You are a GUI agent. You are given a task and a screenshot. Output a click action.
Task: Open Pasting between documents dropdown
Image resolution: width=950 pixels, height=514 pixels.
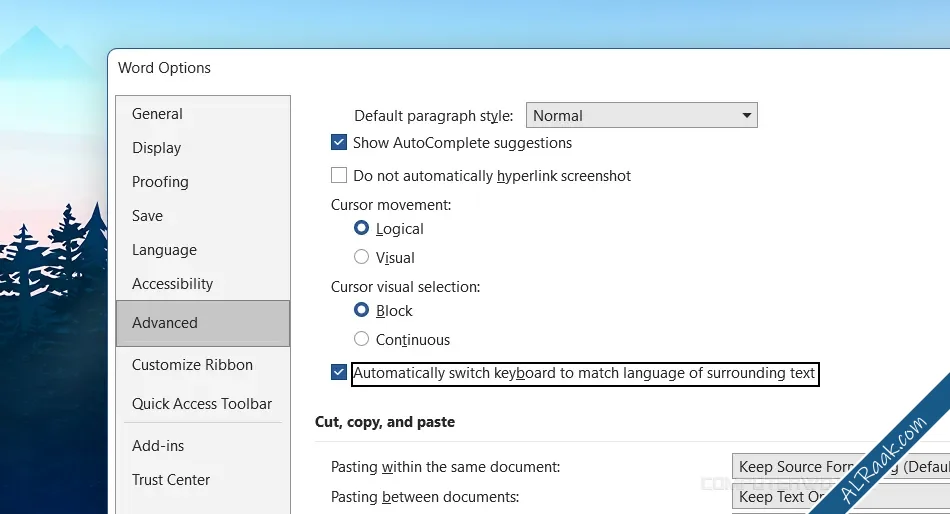[841, 497]
